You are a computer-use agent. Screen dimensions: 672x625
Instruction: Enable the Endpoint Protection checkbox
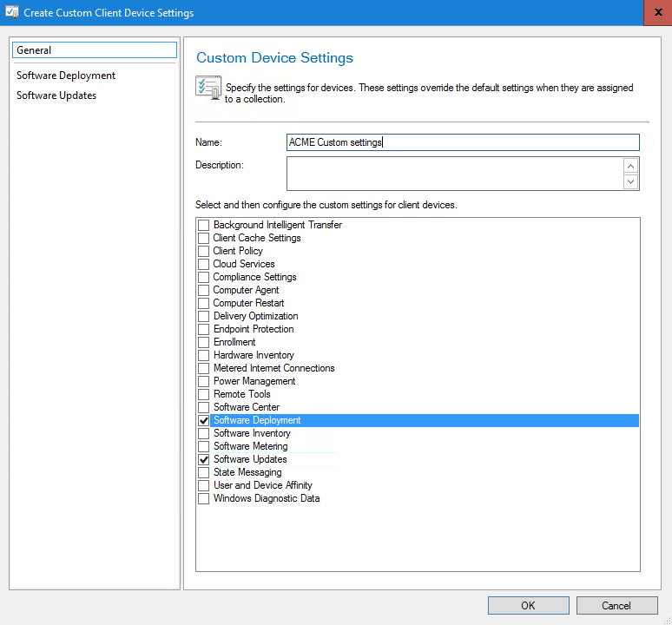coord(204,330)
